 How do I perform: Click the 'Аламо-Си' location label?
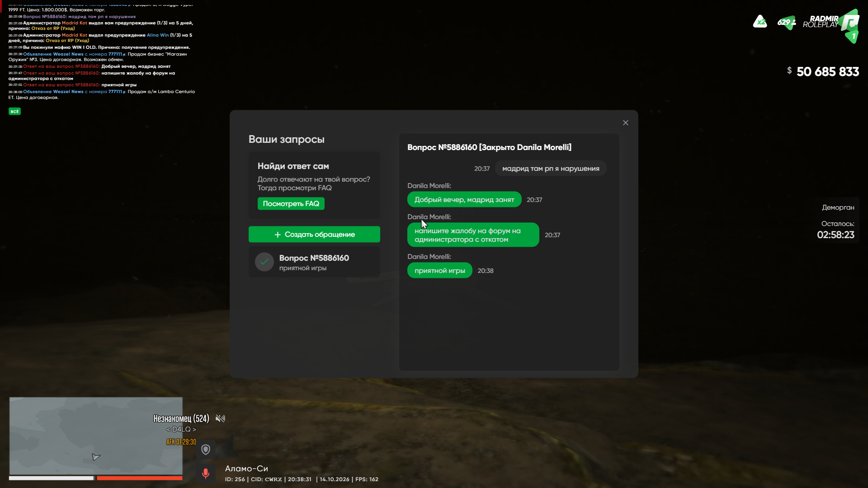(x=246, y=469)
